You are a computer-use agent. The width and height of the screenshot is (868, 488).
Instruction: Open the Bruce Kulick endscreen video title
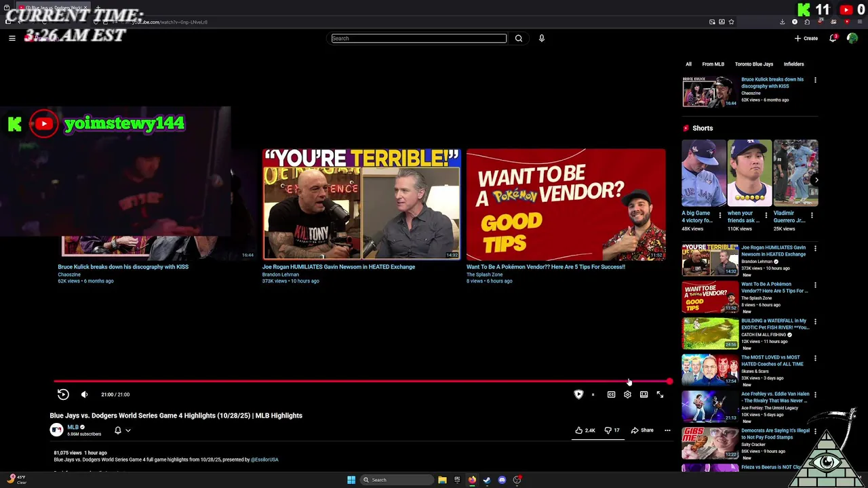123,266
